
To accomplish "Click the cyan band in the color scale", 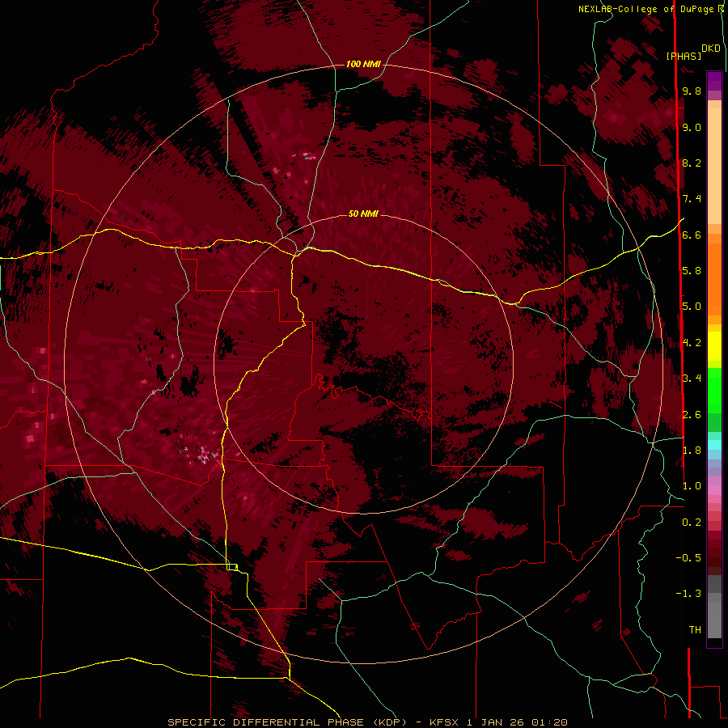I will 714,445.
